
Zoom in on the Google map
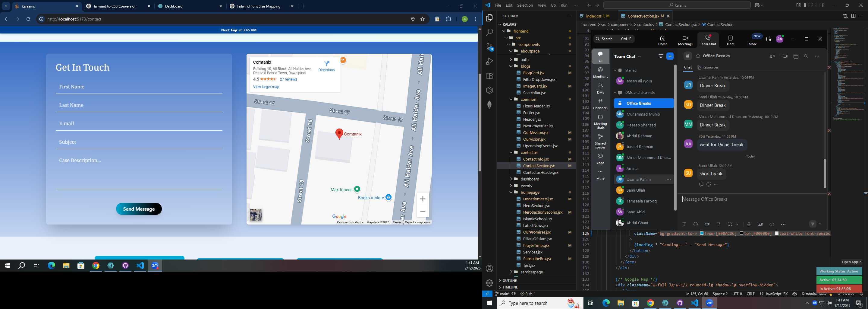tap(423, 199)
